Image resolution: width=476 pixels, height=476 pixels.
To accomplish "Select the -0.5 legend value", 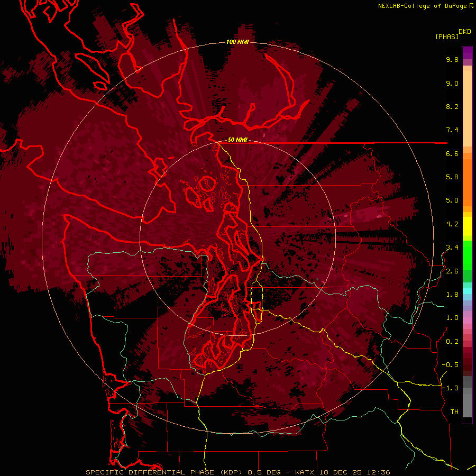I will 450,365.
